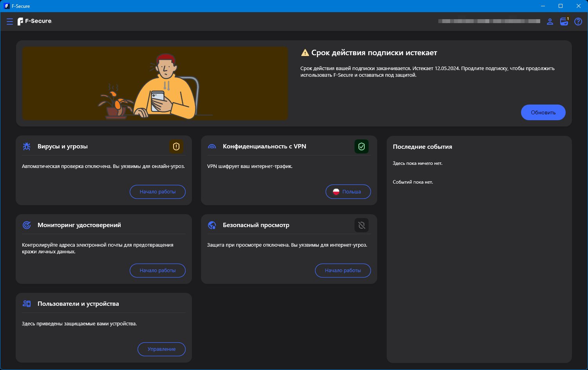Click the Здесь пока ничего нет text
Viewport: 588px width, 370px height.
click(418, 163)
